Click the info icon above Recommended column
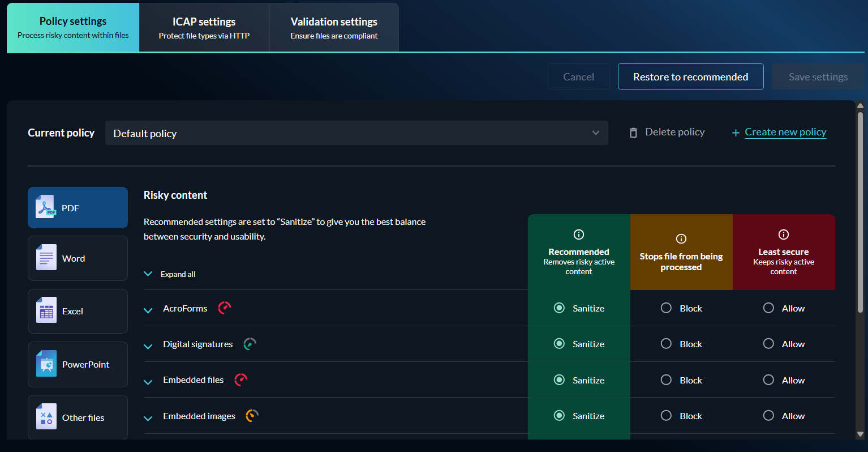Screen dimensions: 868x452 578,234
